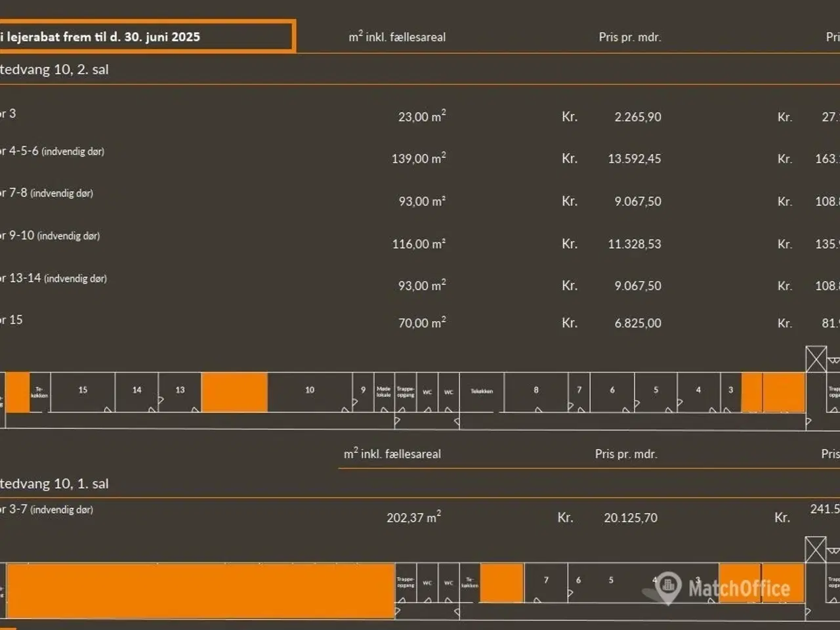
Task: Click room 10 on the 2. sal floor plan
Action: click(x=310, y=392)
